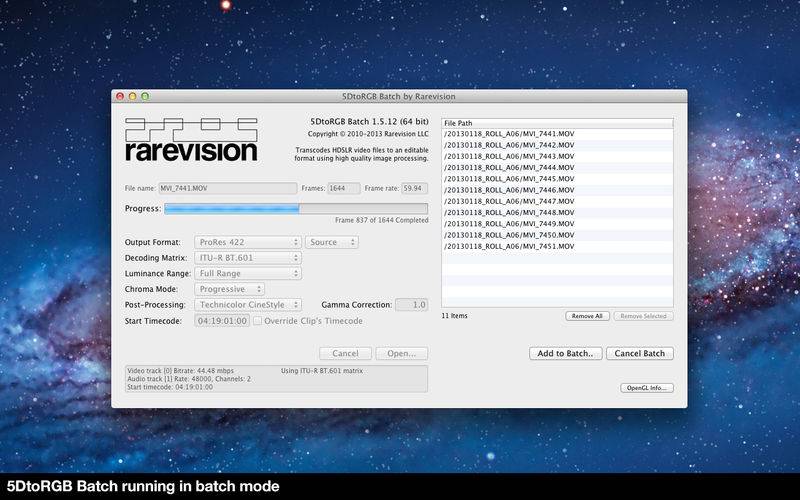The width and height of the screenshot is (800, 500).
Task: Open the Chroma Mode Progressive dropdown
Action: [230, 289]
